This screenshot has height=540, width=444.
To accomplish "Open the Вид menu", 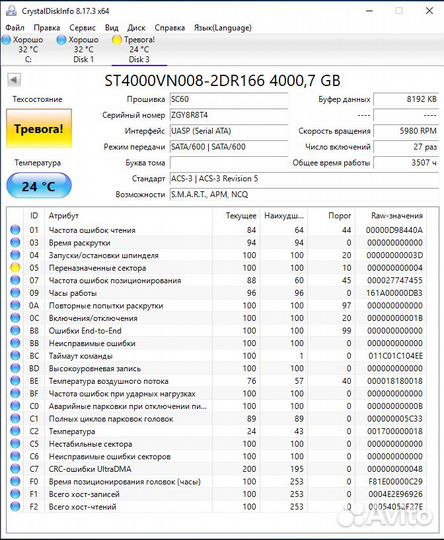I will pos(112,28).
